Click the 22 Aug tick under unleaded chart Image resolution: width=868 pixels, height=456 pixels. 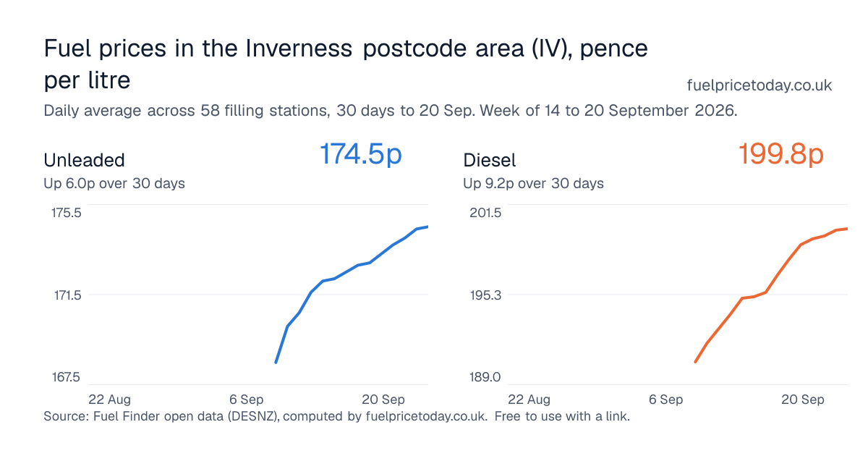click(x=109, y=400)
